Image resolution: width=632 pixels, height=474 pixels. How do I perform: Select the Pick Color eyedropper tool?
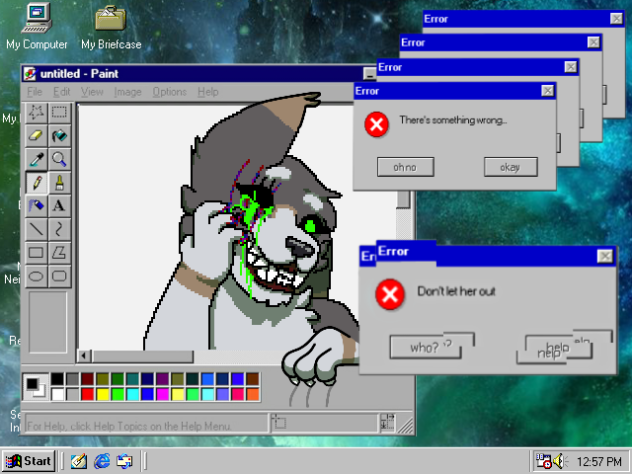[x=36, y=159]
